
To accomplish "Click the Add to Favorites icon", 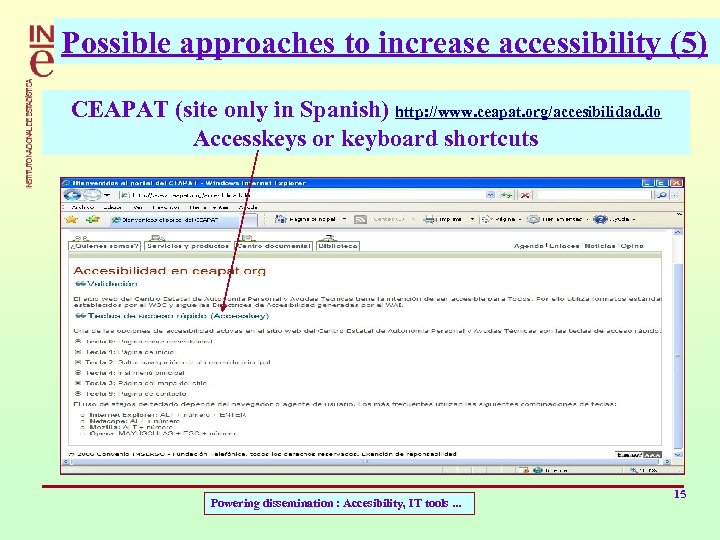I will click(x=93, y=219).
